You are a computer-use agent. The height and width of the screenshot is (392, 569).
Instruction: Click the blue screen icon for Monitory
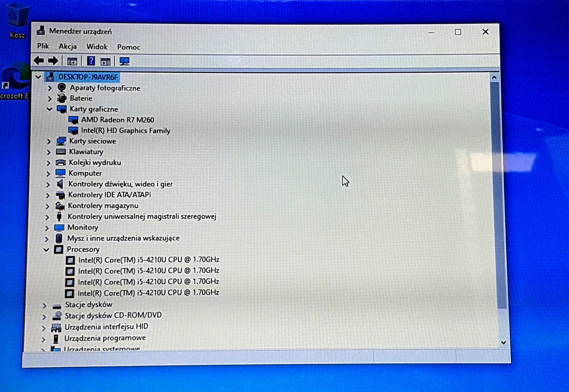pos(59,228)
